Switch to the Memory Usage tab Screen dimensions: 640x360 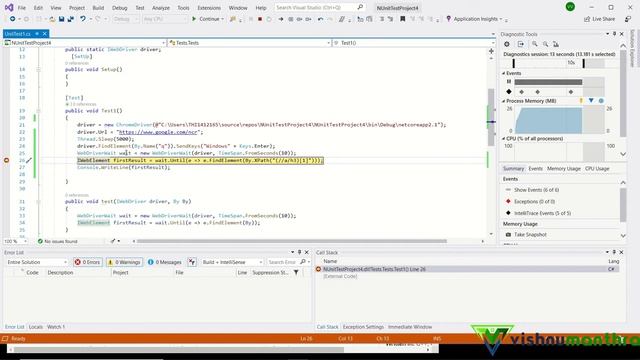click(x=563, y=169)
